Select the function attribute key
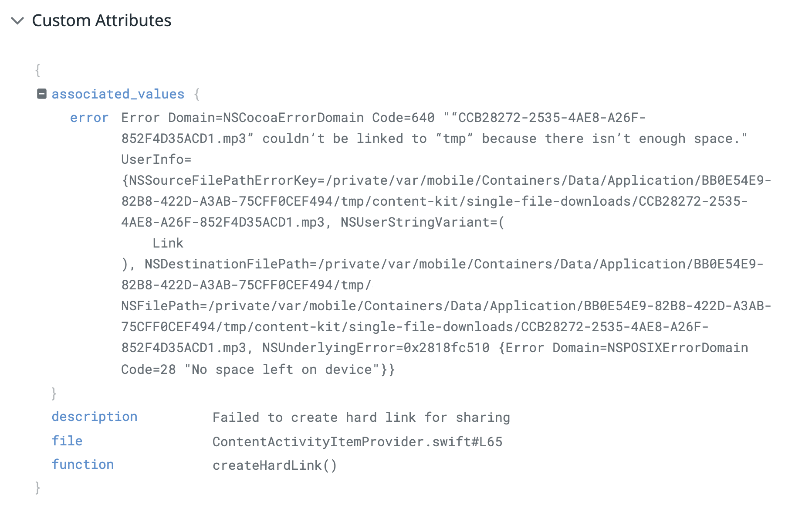Screen dimensions: 812x509 83,465
